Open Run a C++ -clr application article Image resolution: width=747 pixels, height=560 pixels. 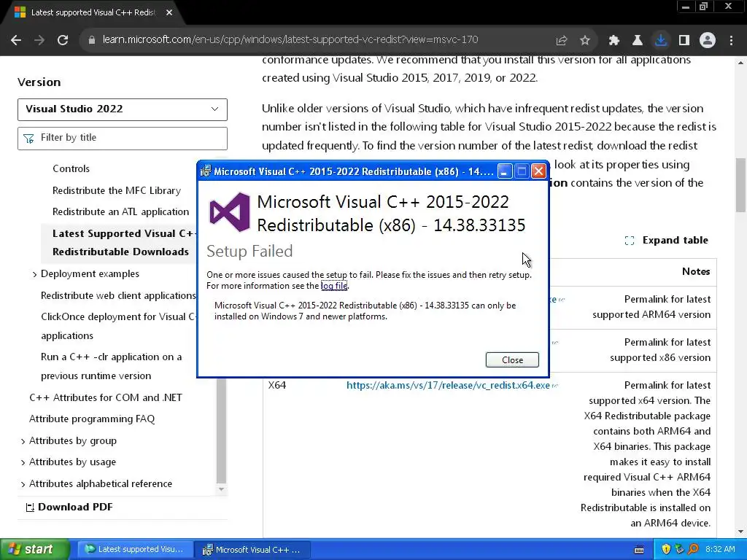(112, 366)
